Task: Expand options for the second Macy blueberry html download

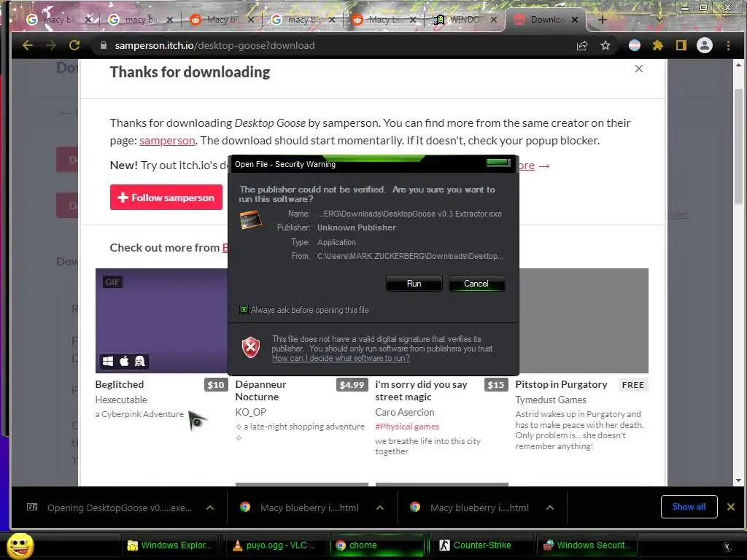Action: coord(550,507)
